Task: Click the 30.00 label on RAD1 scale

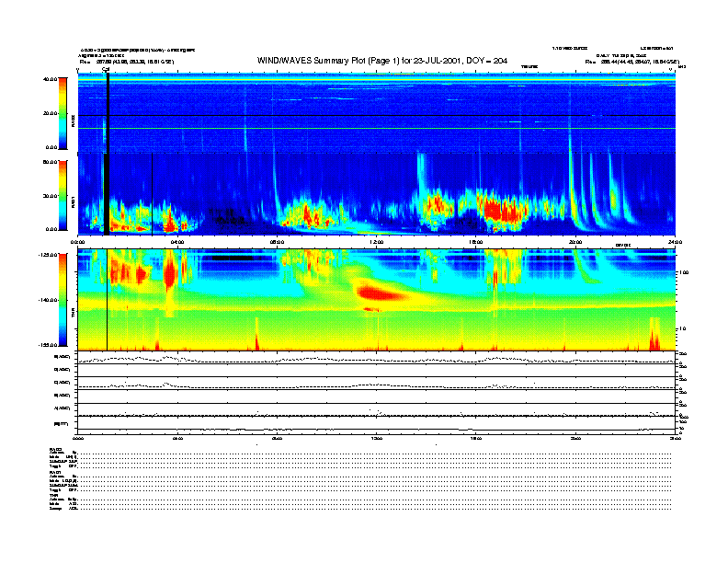Action: [50, 196]
